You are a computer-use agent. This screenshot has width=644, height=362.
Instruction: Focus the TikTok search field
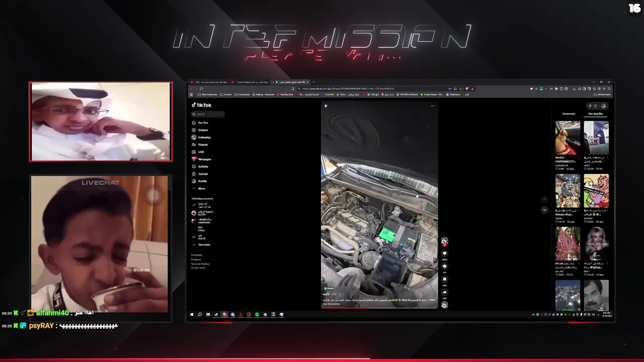tap(207, 114)
